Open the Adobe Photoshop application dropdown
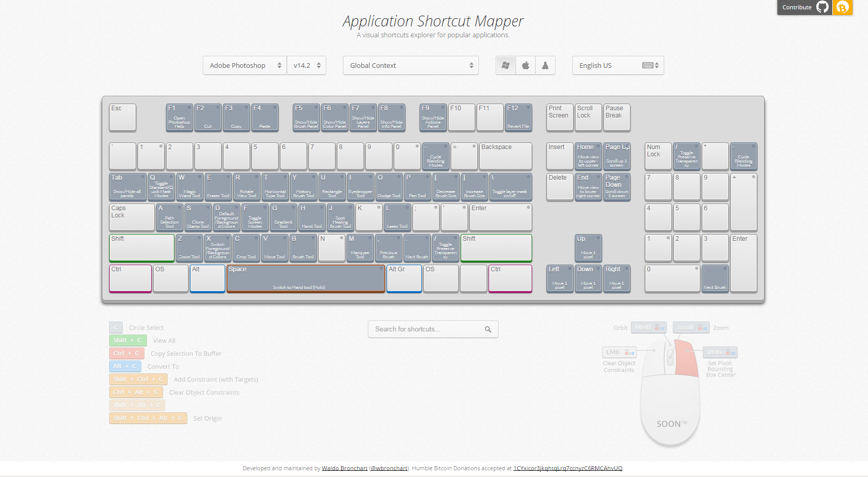 (245, 65)
